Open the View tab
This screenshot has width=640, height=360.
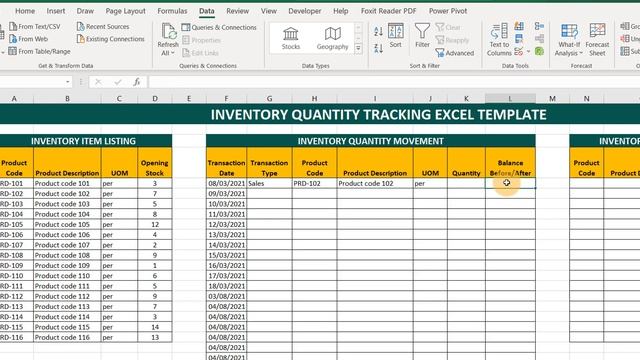tap(269, 11)
